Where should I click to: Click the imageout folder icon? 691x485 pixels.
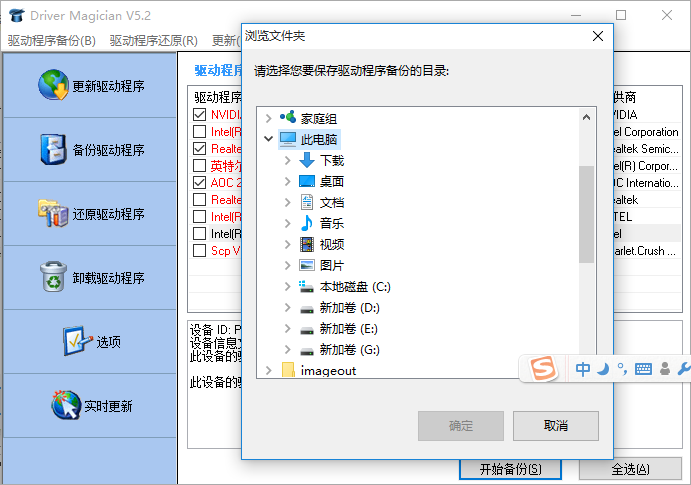tap(288, 370)
